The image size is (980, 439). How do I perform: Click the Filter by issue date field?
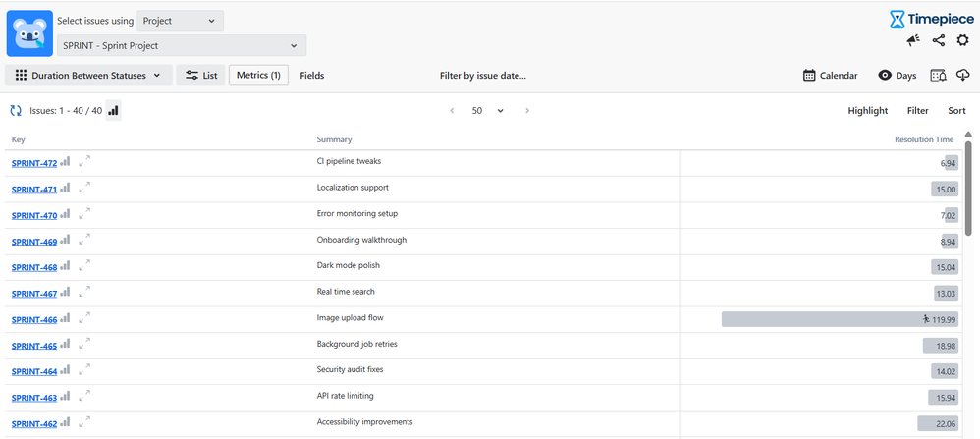coord(482,76)
